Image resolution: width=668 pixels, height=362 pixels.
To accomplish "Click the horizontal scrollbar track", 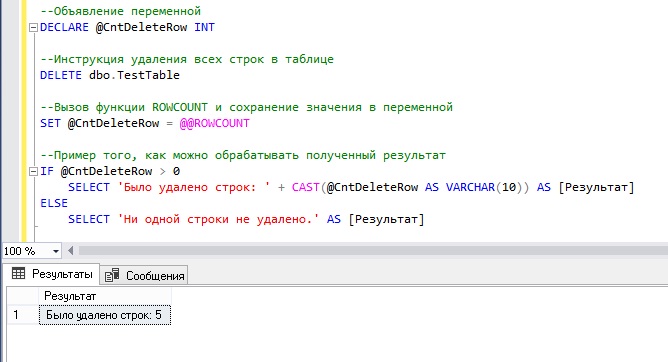I will (x=373, y=251).
